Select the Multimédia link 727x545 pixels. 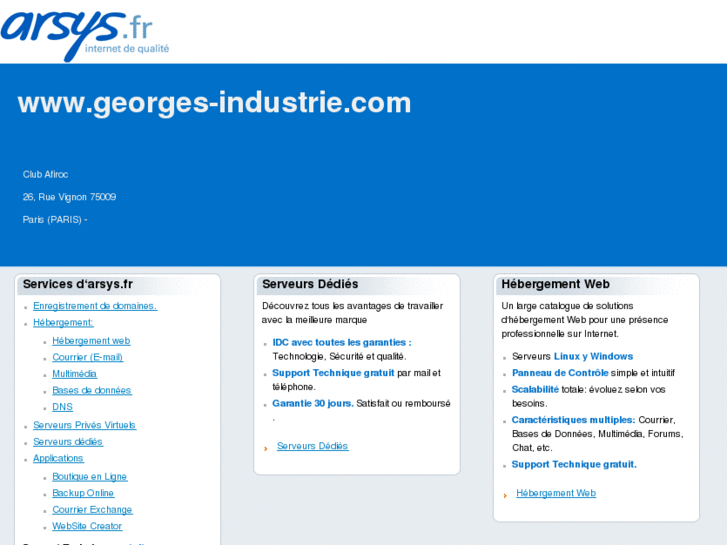coord(74,374)
